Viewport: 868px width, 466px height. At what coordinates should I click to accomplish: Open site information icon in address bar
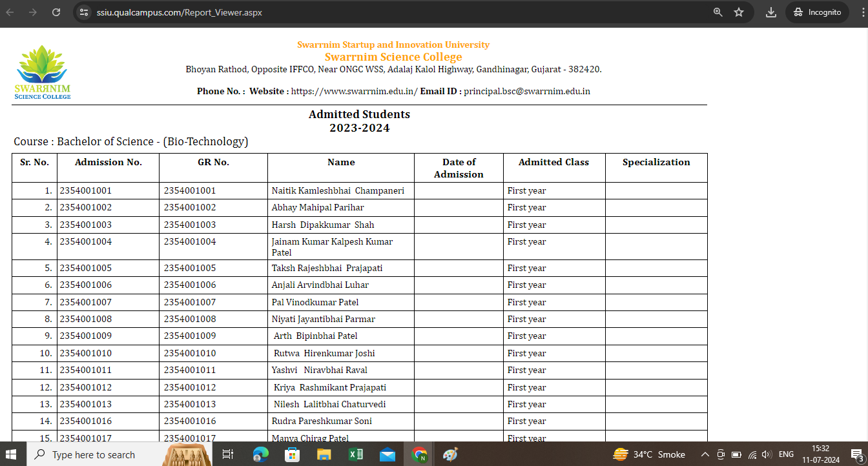(x=84, y=12)
